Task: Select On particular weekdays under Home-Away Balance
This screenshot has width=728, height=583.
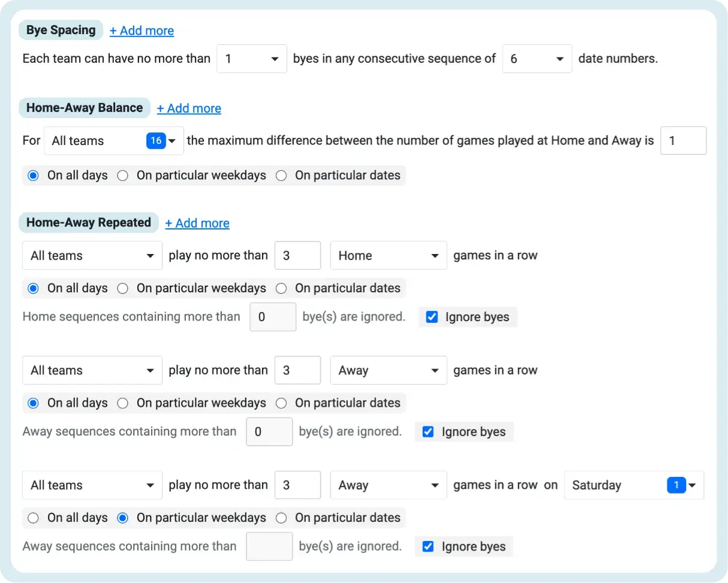Action: coord(192,176)
